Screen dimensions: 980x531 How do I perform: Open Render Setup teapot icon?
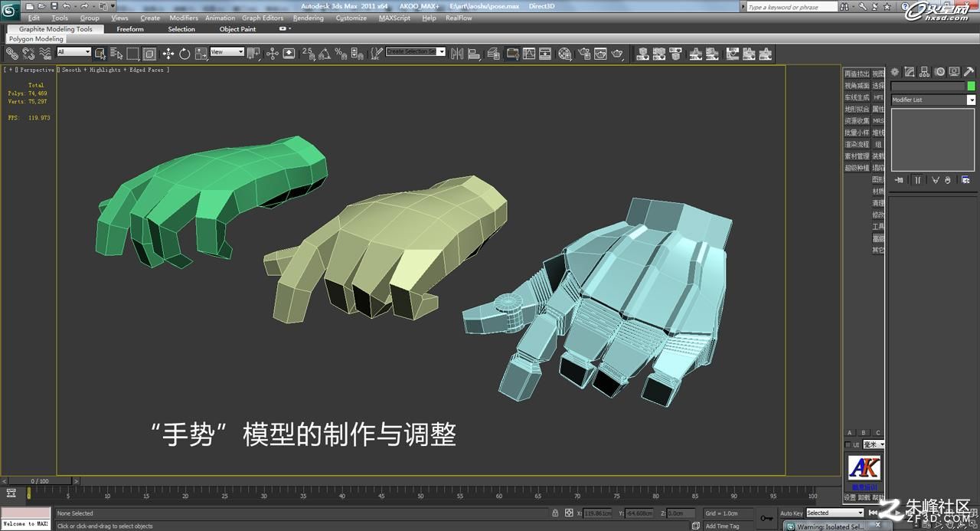click(x=584, y=53)
